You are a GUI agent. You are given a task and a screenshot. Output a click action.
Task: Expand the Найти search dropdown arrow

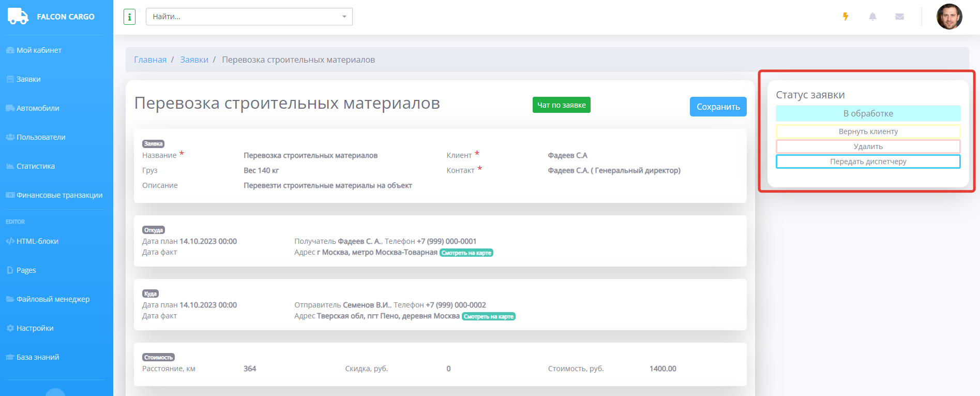344,17
